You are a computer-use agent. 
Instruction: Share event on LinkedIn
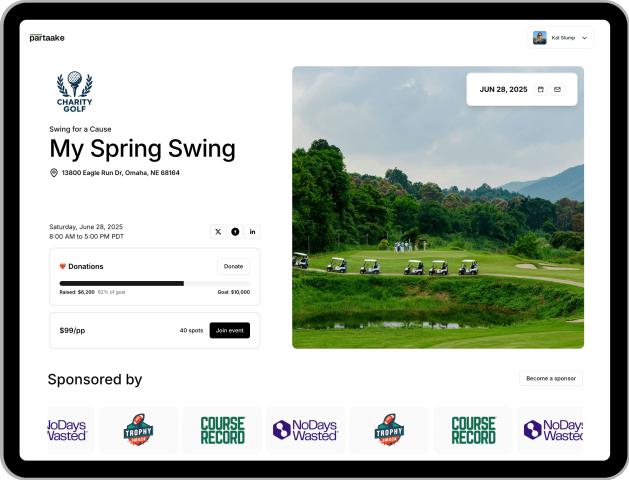(252, 232)
